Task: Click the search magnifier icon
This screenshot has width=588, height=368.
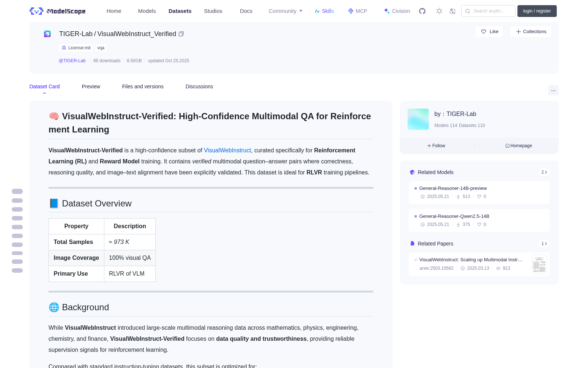Action: click(467, 11)
